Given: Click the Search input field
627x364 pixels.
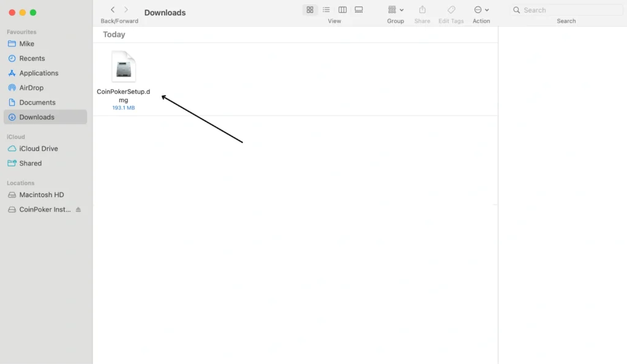Looking at the screenshot, I should 569,10.
